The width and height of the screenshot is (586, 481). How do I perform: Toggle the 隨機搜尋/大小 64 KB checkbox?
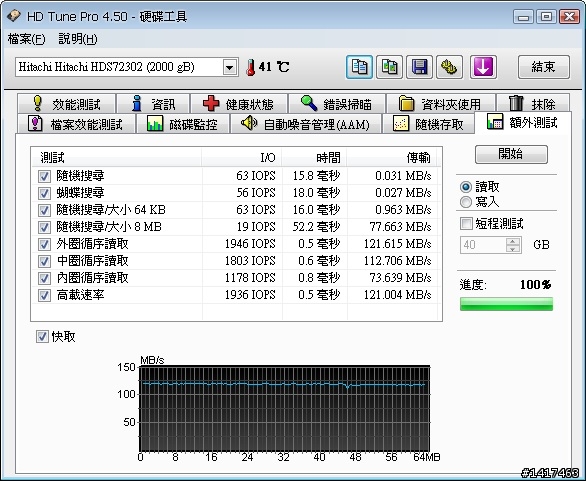pyautogui.click(x=44, y=210)
